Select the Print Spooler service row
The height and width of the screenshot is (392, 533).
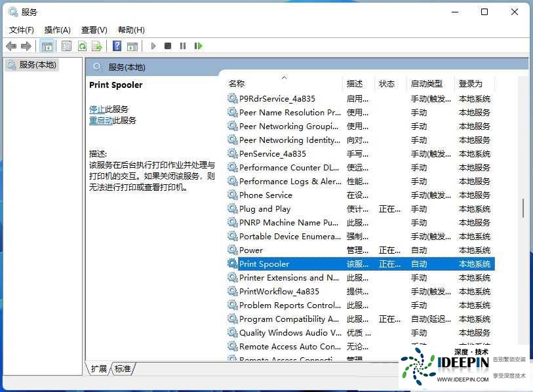click(361, 264)
